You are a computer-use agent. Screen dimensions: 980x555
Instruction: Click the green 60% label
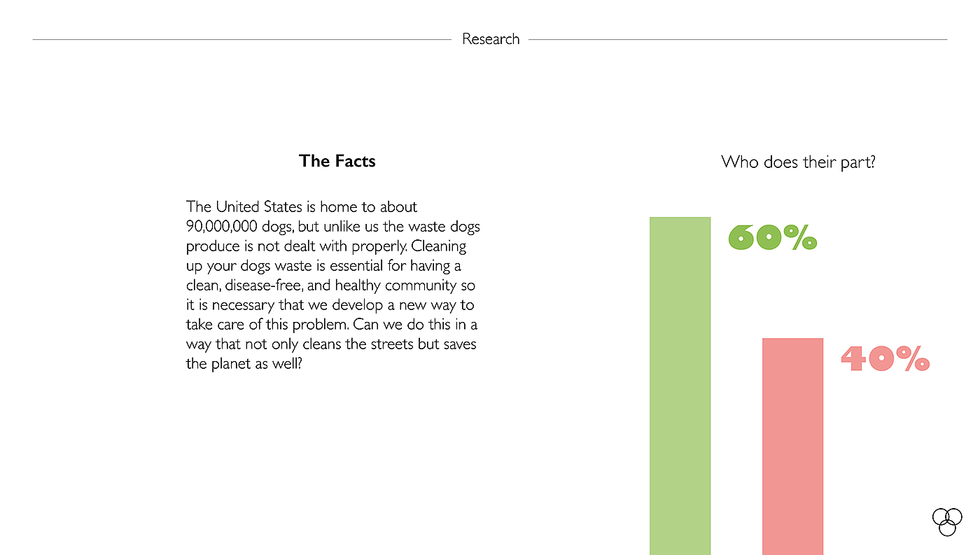point(772,237)
